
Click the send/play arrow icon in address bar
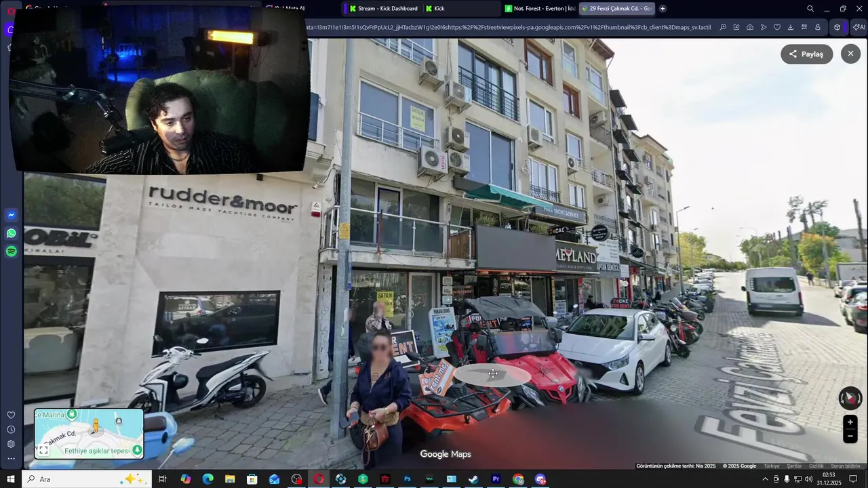(x=764, y=27)
